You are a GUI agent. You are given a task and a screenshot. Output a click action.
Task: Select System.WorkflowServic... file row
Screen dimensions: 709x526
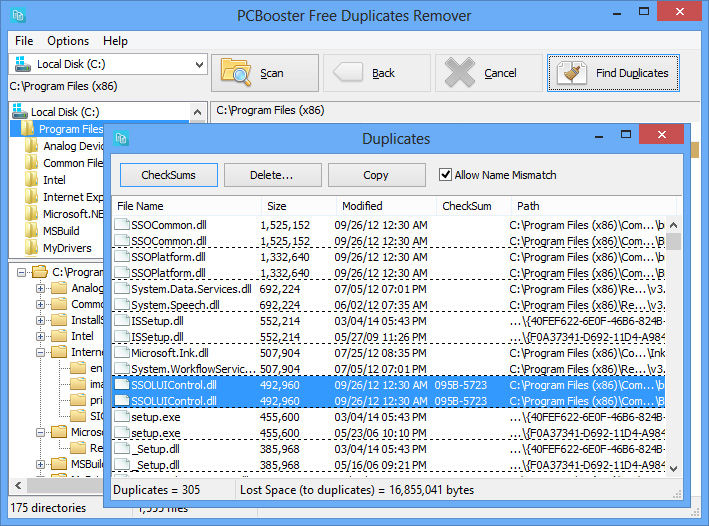tap(389, 369)
